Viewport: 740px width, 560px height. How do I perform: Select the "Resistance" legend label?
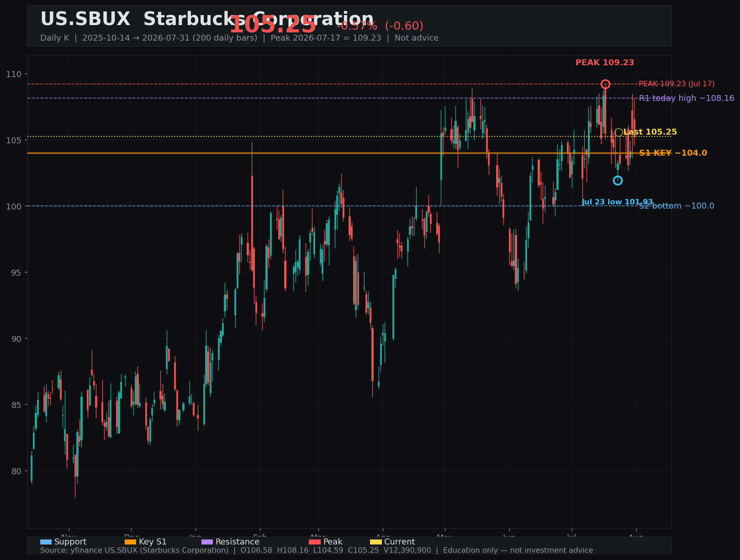coord(238,542)
